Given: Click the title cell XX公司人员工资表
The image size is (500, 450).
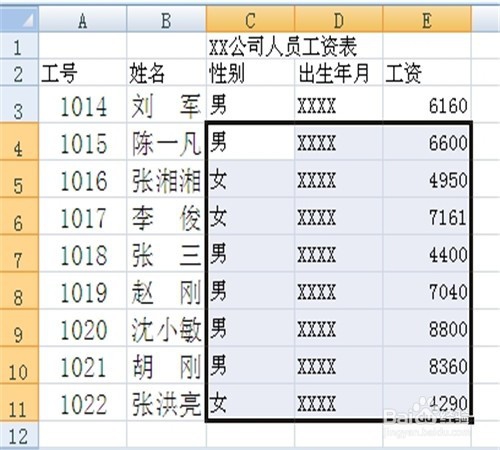Looking at the screenshot, I should [250, 46].
